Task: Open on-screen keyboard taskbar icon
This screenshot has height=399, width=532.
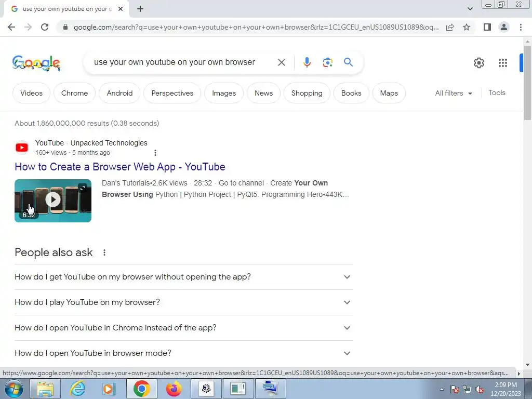Action: (270, 389)
